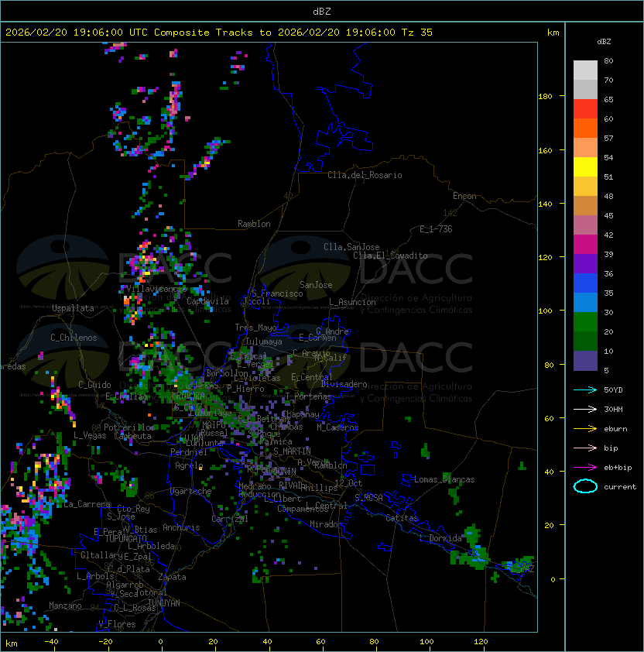Pick the bright green swatch below 30 dBZ
Screen dimensions: 644x652
point(585,322)
